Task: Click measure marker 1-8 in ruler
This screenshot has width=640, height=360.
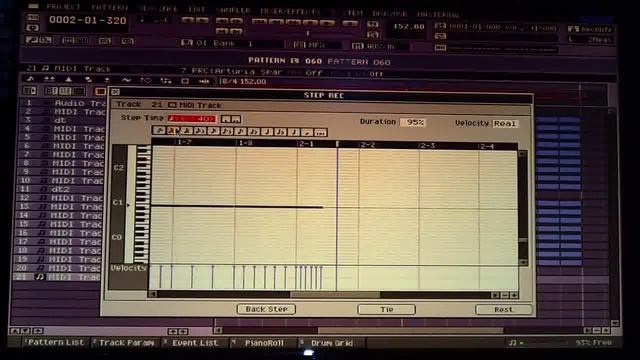Action: click(x=245, y=143)
